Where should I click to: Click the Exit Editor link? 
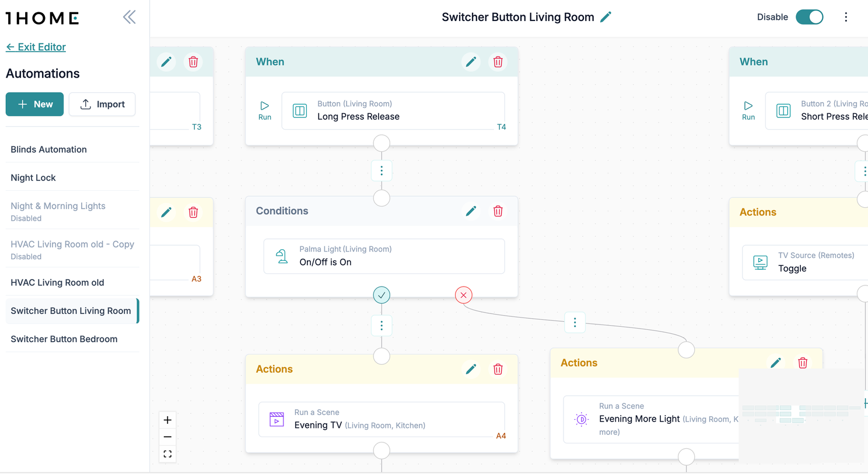coord(36,47)
